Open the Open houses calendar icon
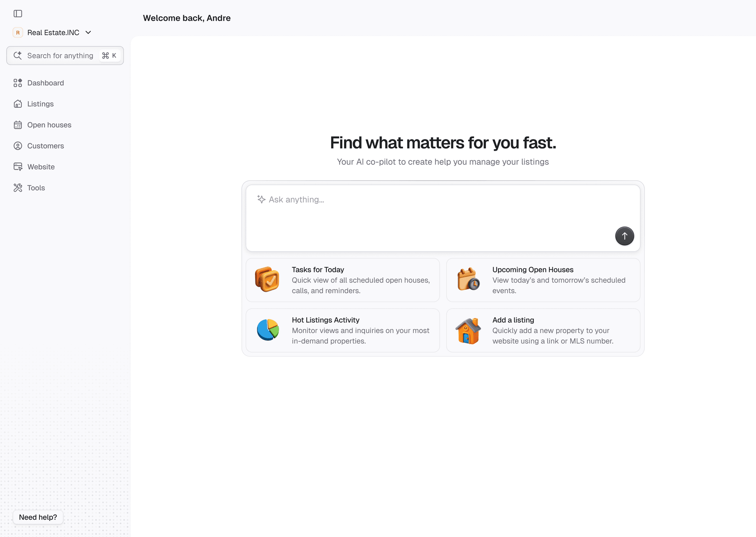This screenshot has width=756, height=537. pos(17,125)
